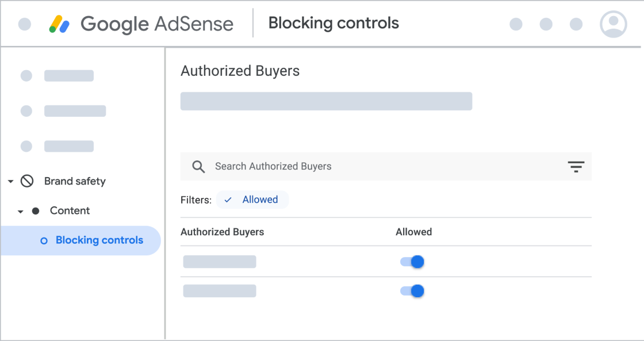Screen dimensions: 644x341
Task: Click the checkmark on the Allowed filter
Action: coord(228,200)
